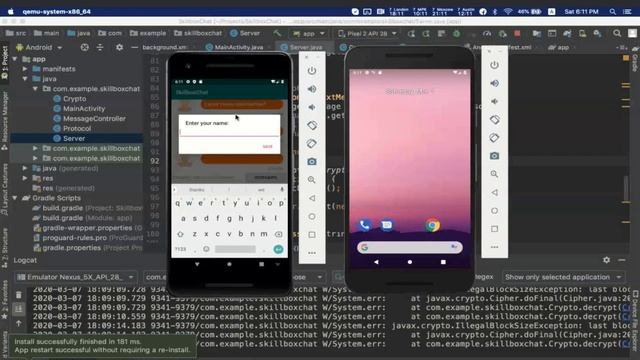
Task: Tap green enter key on emulator keyboard
Action: [x=278, y=249]
